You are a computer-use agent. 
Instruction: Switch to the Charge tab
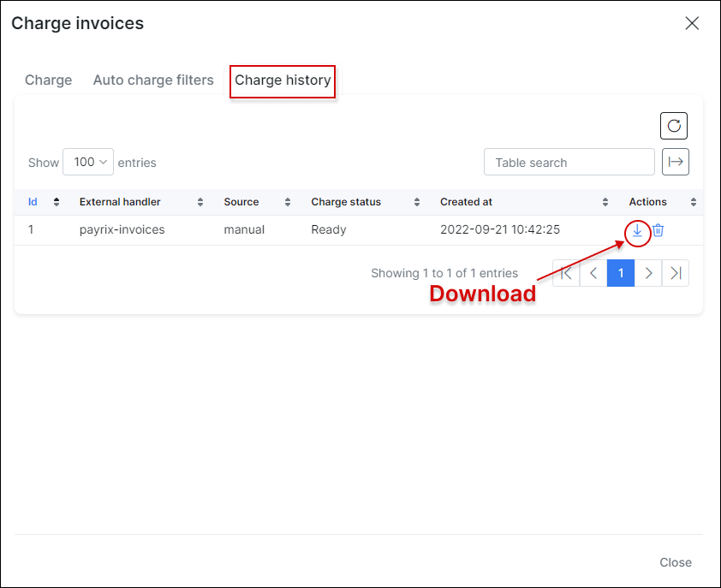point(49,80)
